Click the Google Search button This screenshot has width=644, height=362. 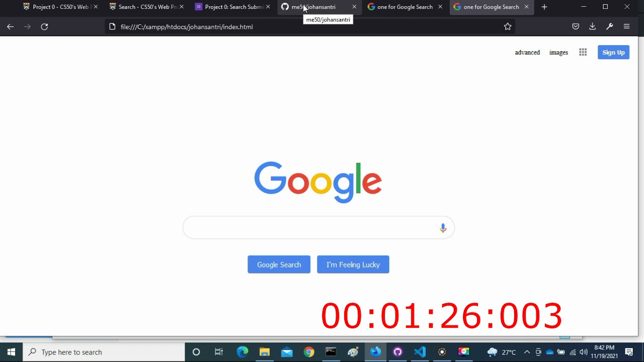pyautogui.click(x=279, y=264)
